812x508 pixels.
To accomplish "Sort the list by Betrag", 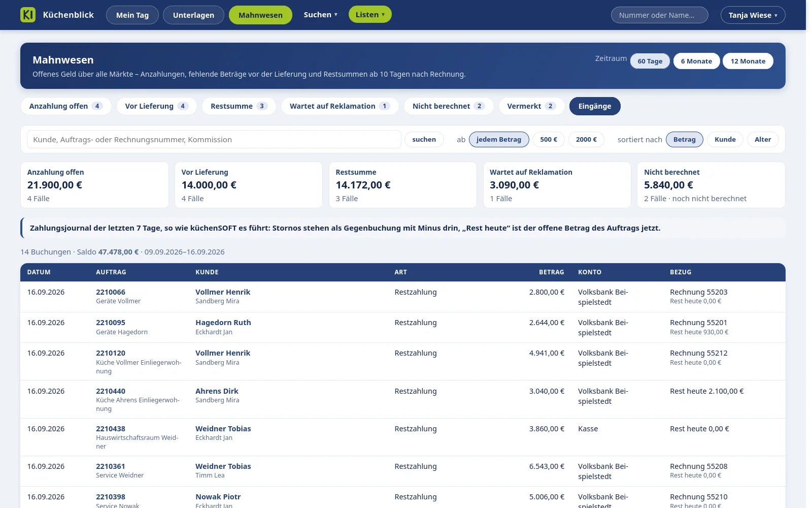I will pyautogui.click(x=685, y=139).
